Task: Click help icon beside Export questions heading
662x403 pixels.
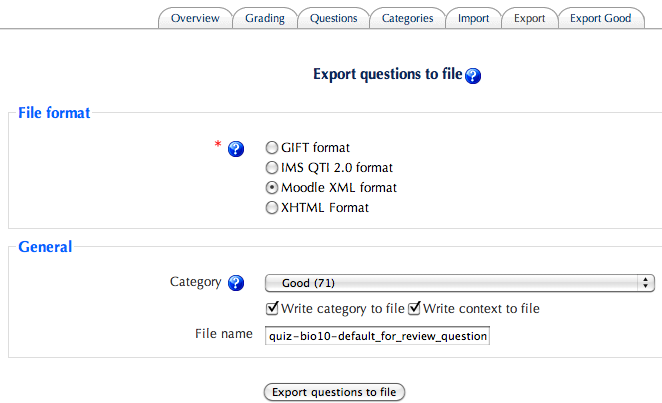Action: [x=473, y=75]
